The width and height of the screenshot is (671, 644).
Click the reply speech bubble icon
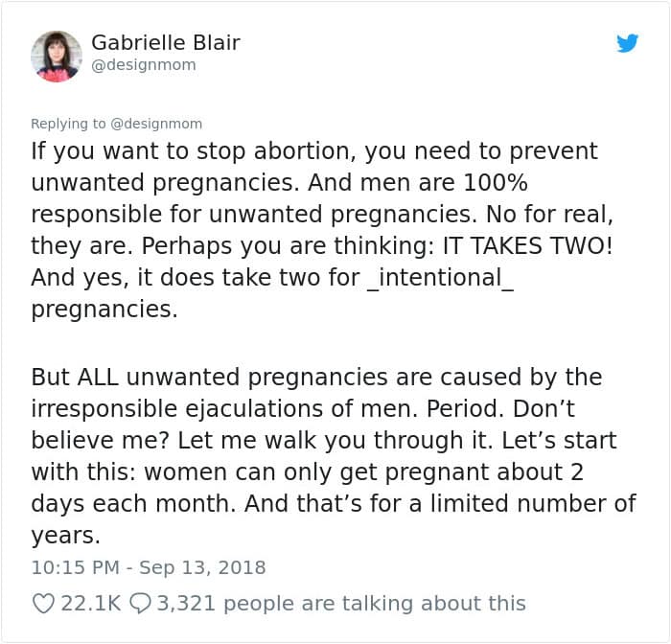tap(140, 604)
